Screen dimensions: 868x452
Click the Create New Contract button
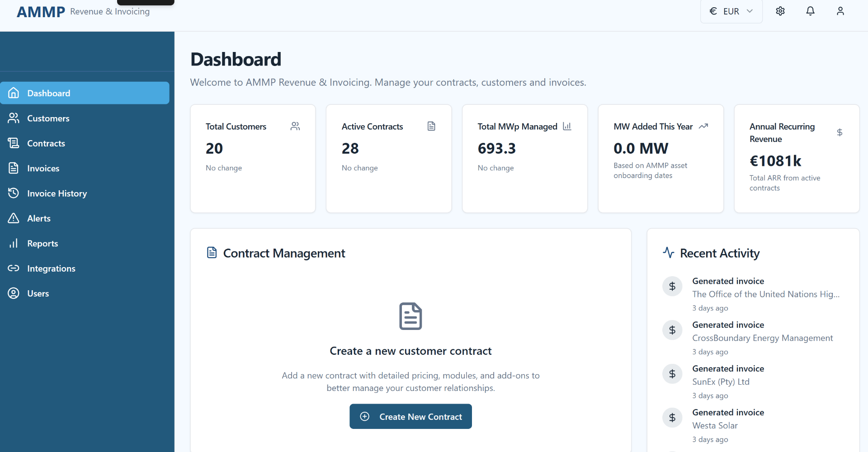point(410,416)
